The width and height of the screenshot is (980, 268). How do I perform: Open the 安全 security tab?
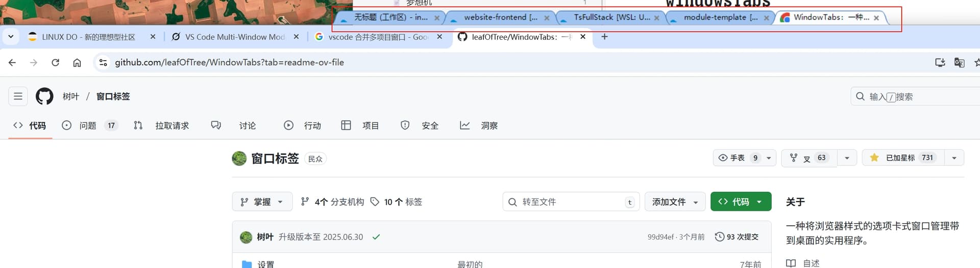420,125
